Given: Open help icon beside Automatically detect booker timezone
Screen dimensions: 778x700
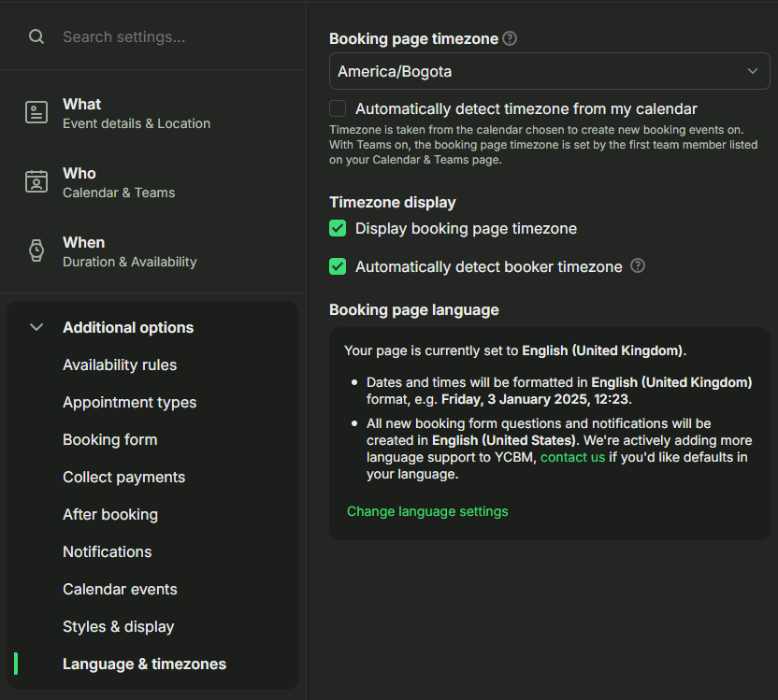Looking at the screenshot, I should (638, 266).
